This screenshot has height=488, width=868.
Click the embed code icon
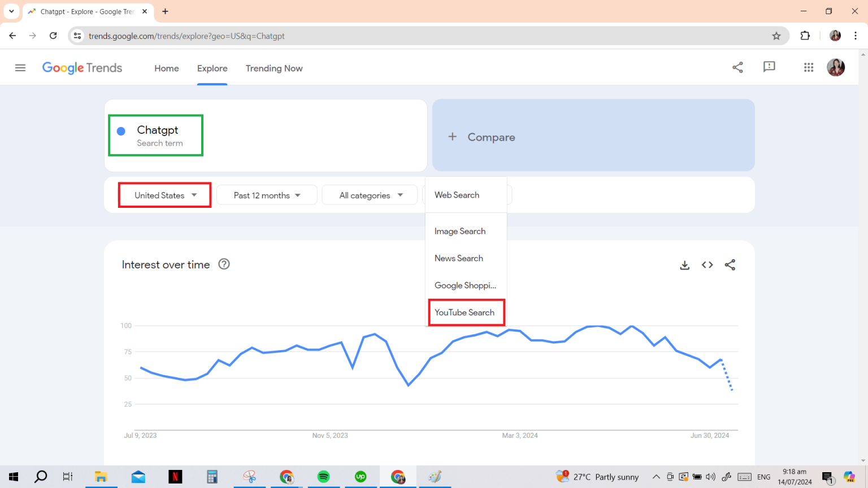[707, 265]
